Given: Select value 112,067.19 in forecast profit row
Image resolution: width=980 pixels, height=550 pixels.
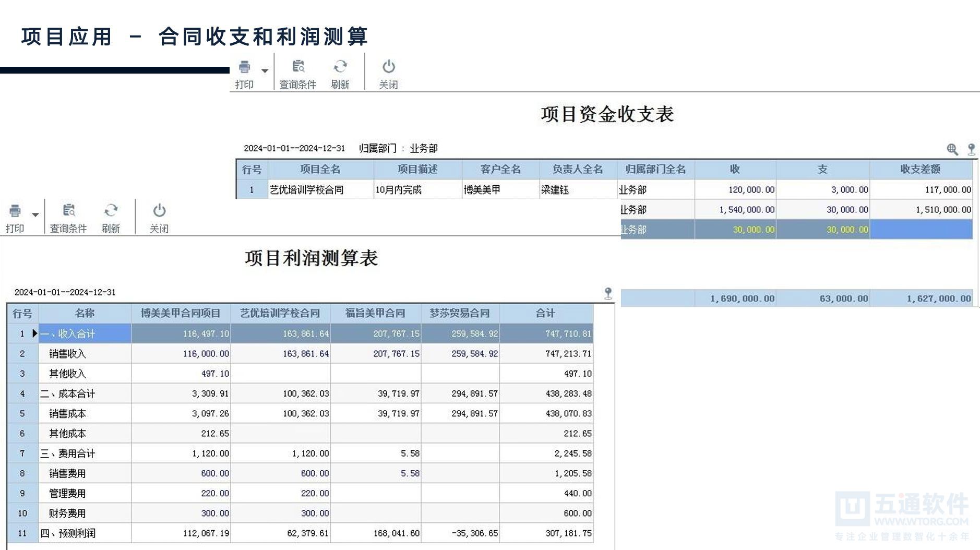Looking at the screenshot, I should (x=181, y=533).
